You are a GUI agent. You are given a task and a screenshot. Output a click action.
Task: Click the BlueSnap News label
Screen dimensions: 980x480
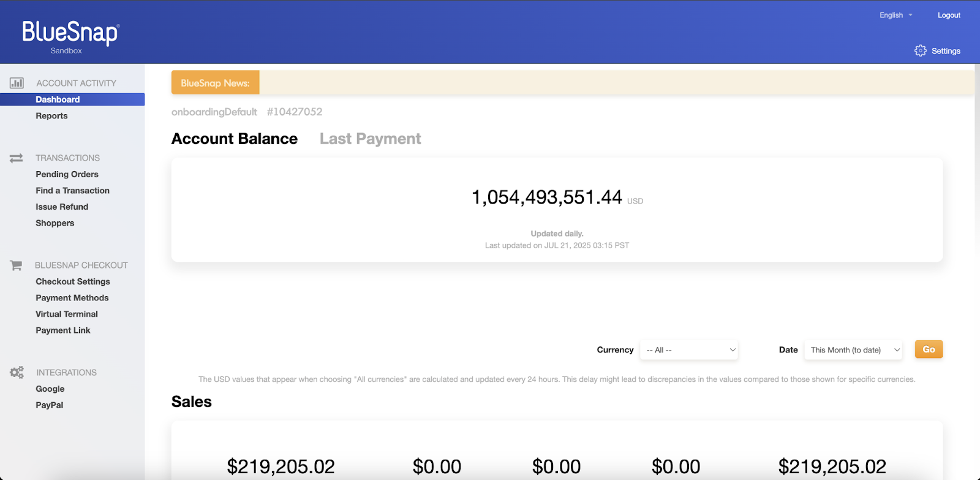pos(215,83)
